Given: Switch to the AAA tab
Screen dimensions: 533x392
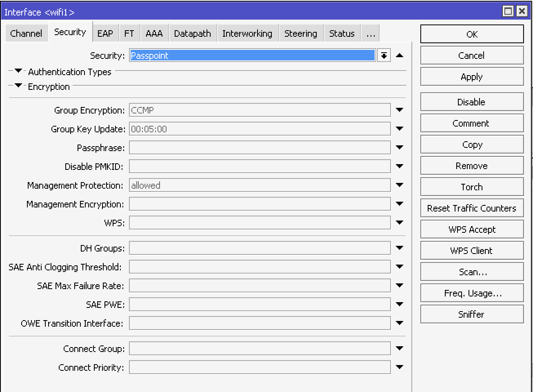Looking at the screenshot, I should point(154,33).
